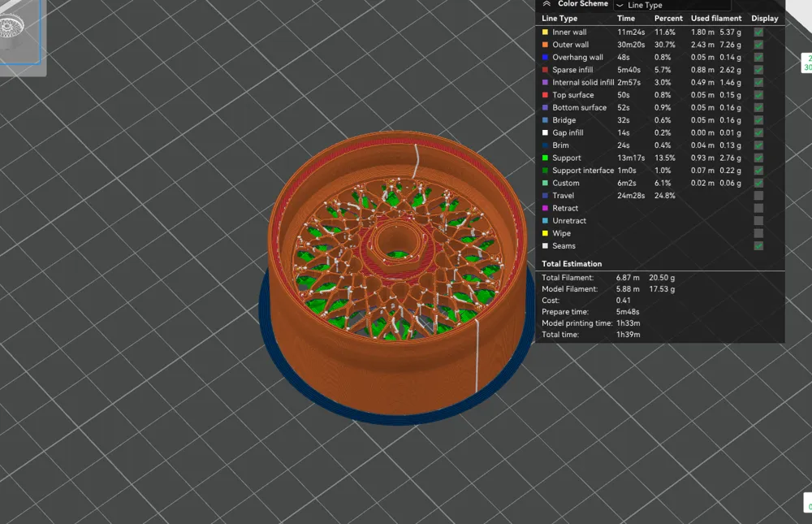Image resolution: width=812 pixels, height=524 pixels.
Task: Toggle Custom display checkbox
Action: tap(758, 183)
